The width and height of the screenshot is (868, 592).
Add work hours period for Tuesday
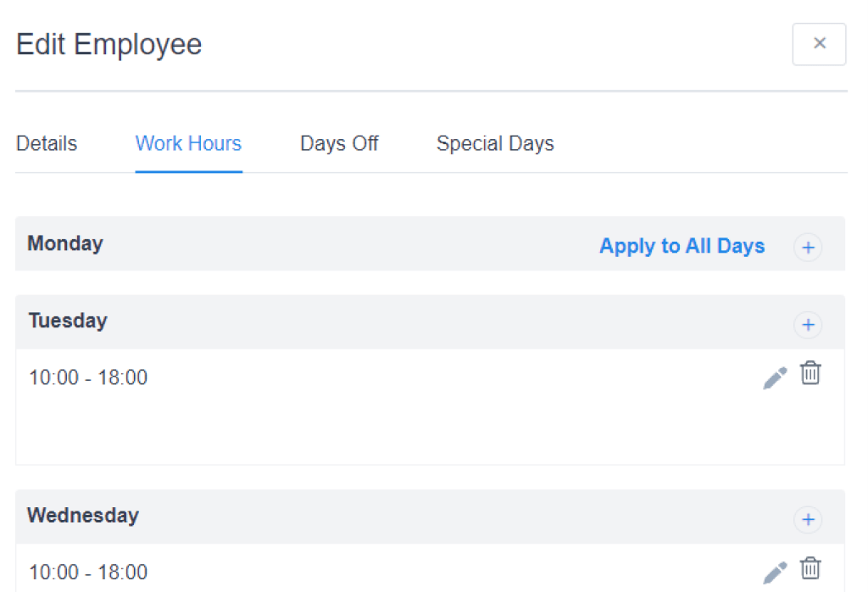[808, 325]
